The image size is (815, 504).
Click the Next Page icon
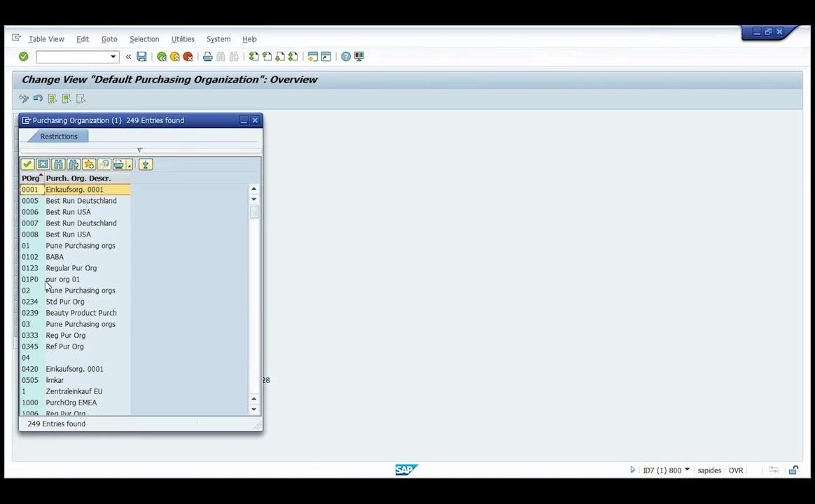[x=279, y=57]
